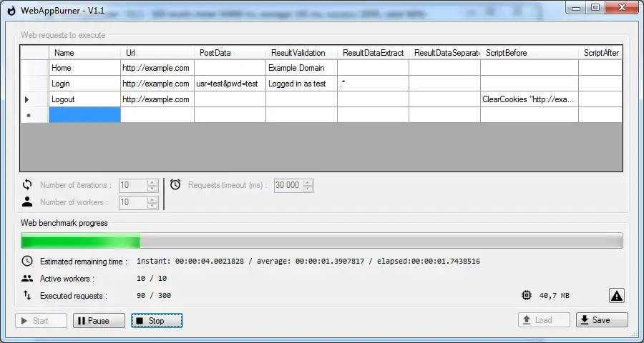Click the disabled Start button
Image resolution: width=644 pixels, height=343 pixels.
pos(41,320)
